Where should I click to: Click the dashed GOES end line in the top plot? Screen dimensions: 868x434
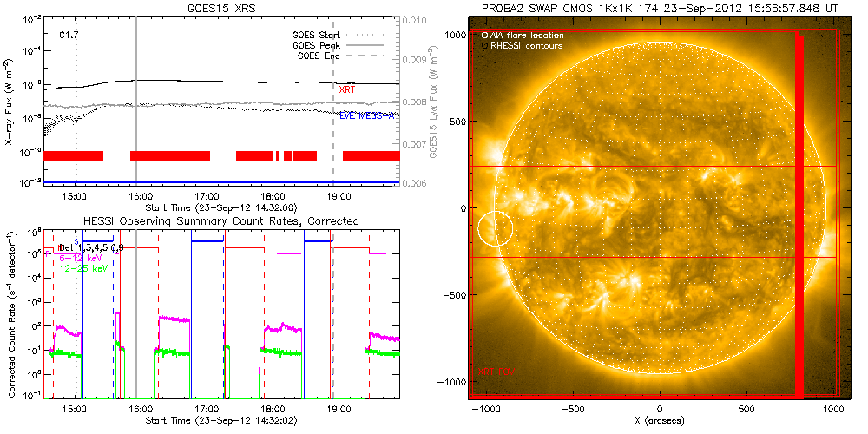tap(333, 130)
